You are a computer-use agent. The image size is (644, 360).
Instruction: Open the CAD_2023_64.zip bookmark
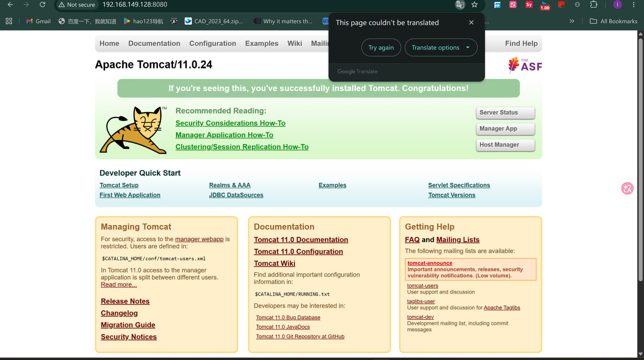214,21
